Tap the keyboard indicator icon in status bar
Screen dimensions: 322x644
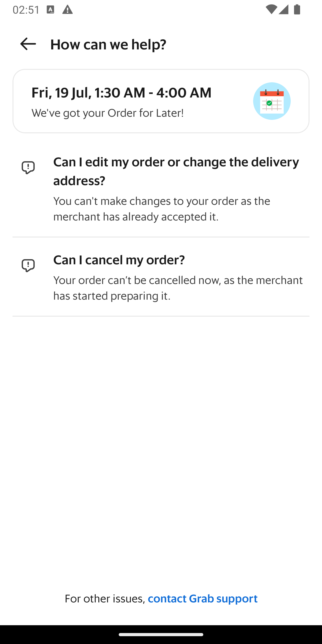point(51,10)
